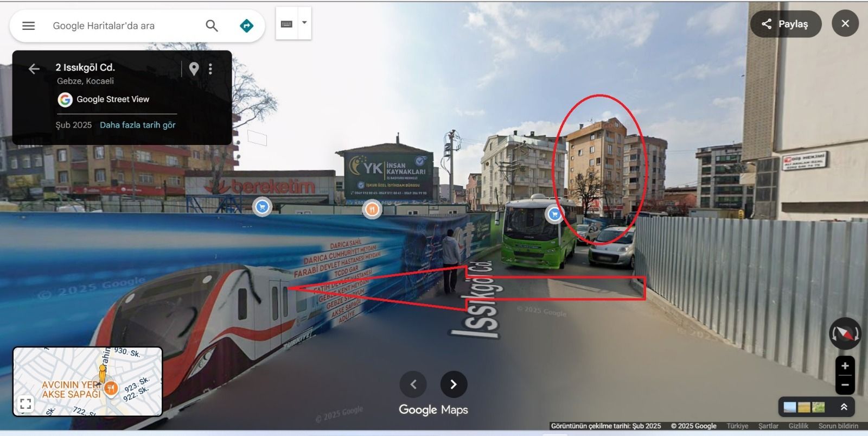Zoom in with the plus button

click(x=845, y=366)
